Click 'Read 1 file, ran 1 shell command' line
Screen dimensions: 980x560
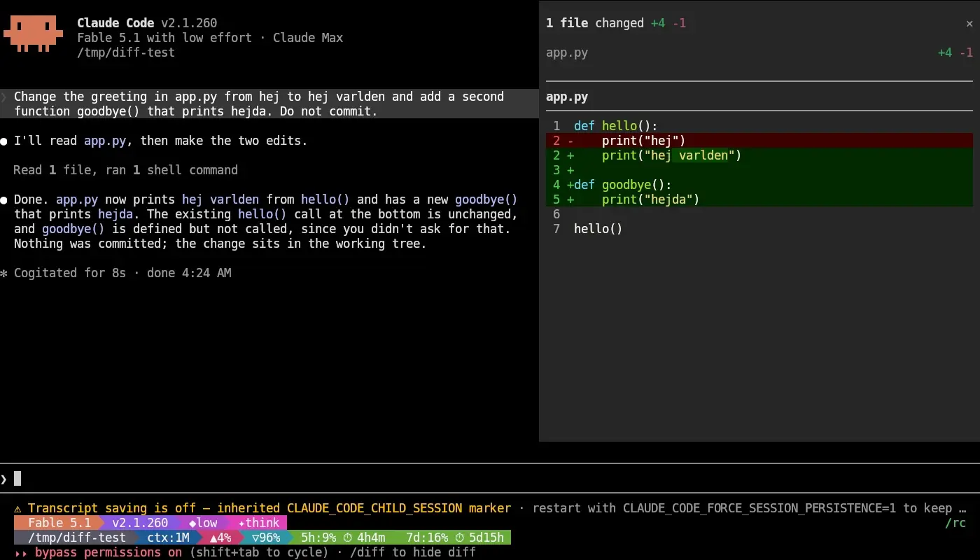pyautogui.click(x=126, y=170)
